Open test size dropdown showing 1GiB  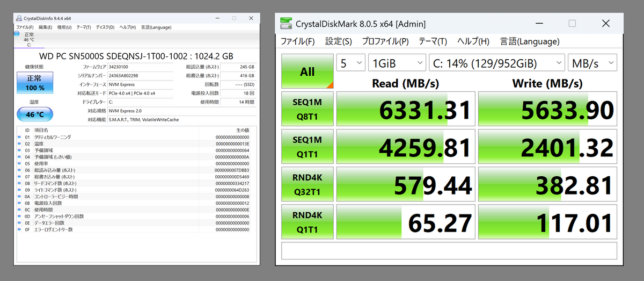(397, 63)
